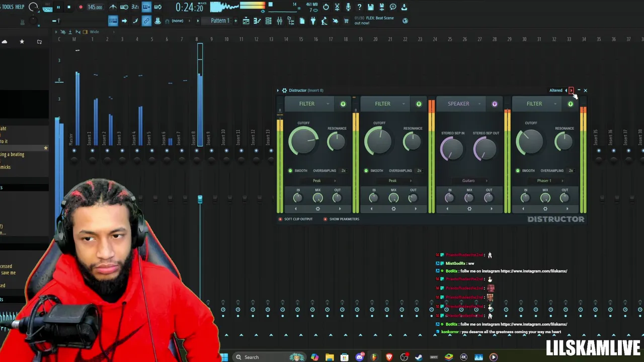The image size is (644, 362).
Task: Toggle the link chain icon in toolbar
Action: 146,21
